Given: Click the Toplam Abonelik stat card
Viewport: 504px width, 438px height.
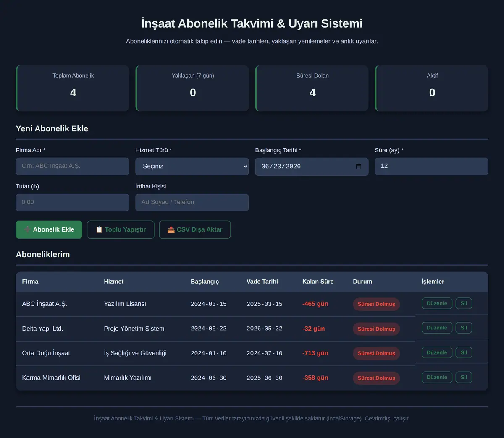Looking at the screenshot, I should pos(72,88).
